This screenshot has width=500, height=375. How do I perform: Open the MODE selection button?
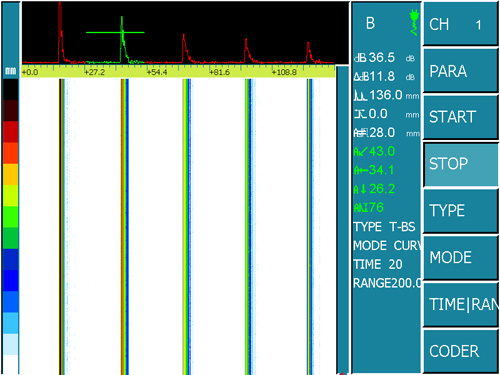pos(460,258)
